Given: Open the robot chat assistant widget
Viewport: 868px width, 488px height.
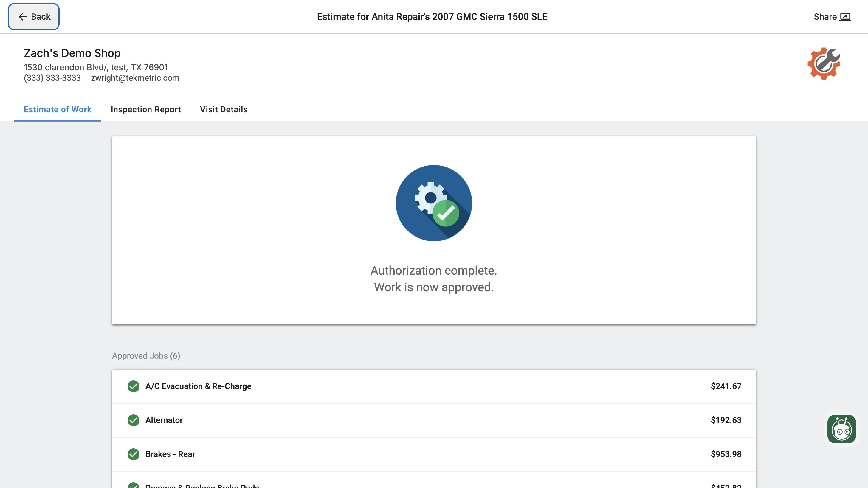Looking at the screenshot, I should pos(841,429).
